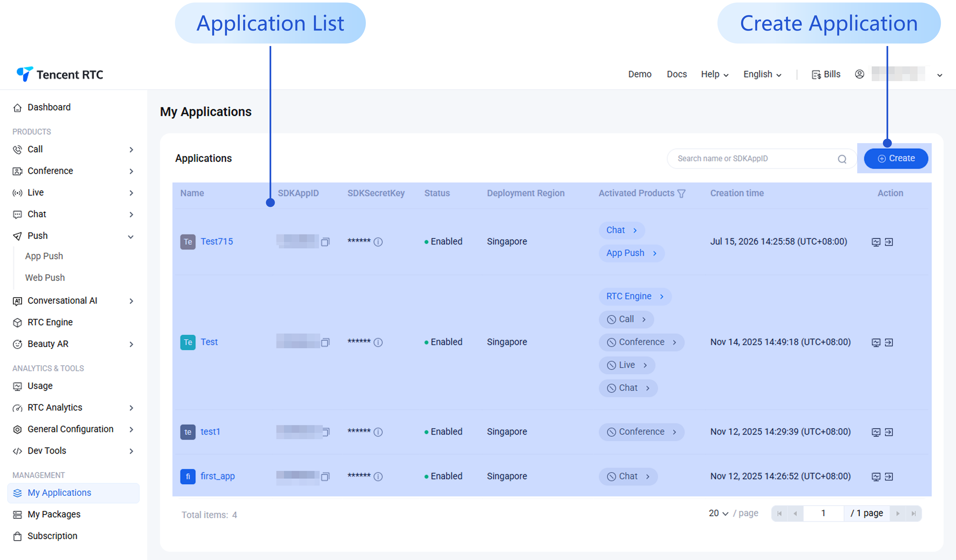Show SDKSecretKey info for test1

378,432
